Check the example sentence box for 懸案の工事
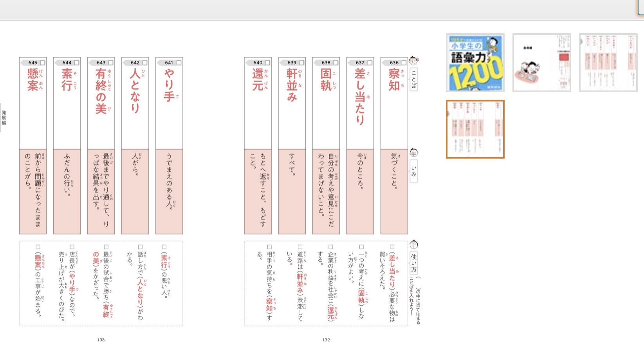 coord(38,247)
